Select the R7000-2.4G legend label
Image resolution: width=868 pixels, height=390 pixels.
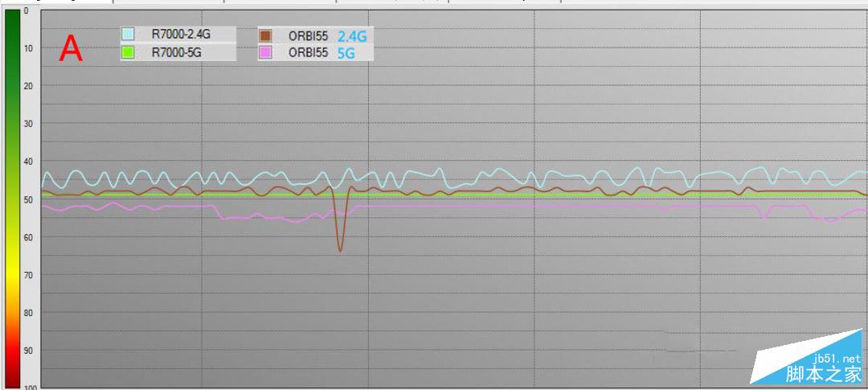tap(181, 35)
